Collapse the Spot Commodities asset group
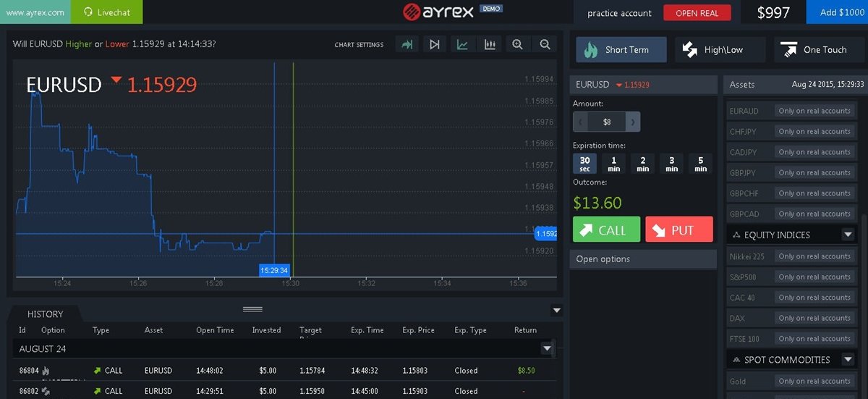This screenshot has height=399, width=868. (848, 360)
